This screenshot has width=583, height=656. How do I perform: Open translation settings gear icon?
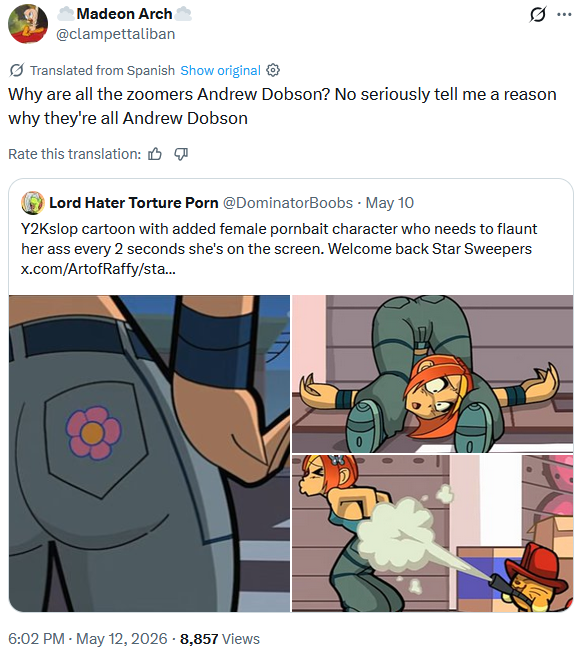[x=273, y=70]
